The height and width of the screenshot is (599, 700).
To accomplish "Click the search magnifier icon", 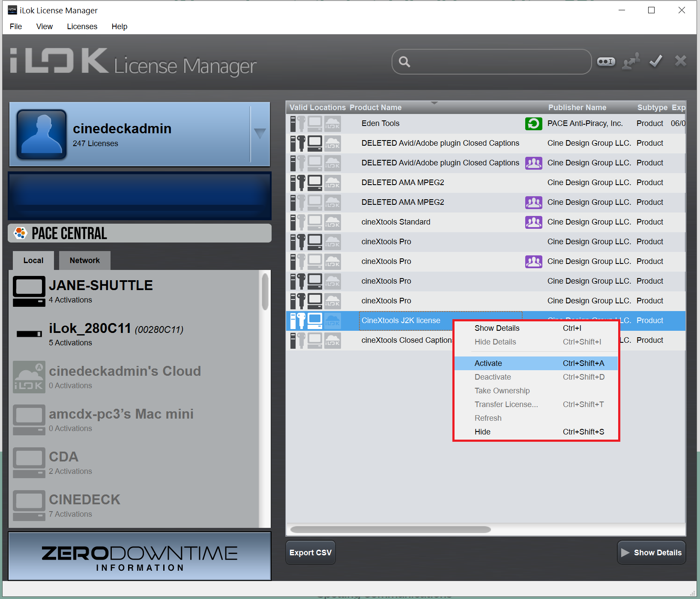I will (404, 62).
